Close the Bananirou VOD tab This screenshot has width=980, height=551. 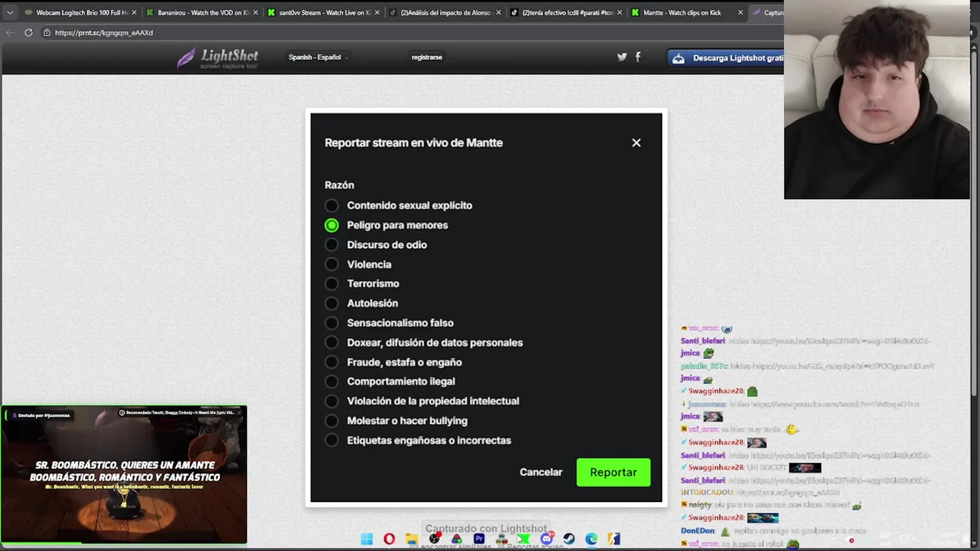(x=256, y=12)
